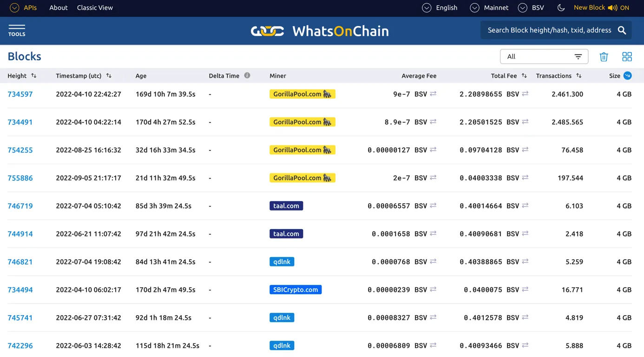Open the BSV currency dropdown
This screenshot has height=357, width=644.
(531, 7)
